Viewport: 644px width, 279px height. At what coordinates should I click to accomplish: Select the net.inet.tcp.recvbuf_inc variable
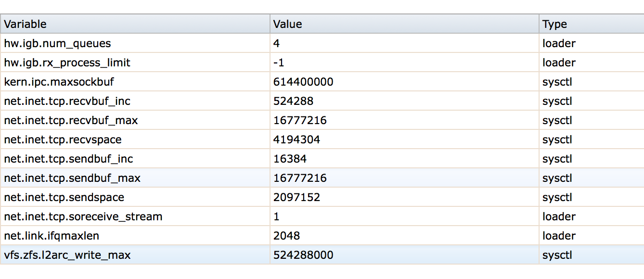67,101
